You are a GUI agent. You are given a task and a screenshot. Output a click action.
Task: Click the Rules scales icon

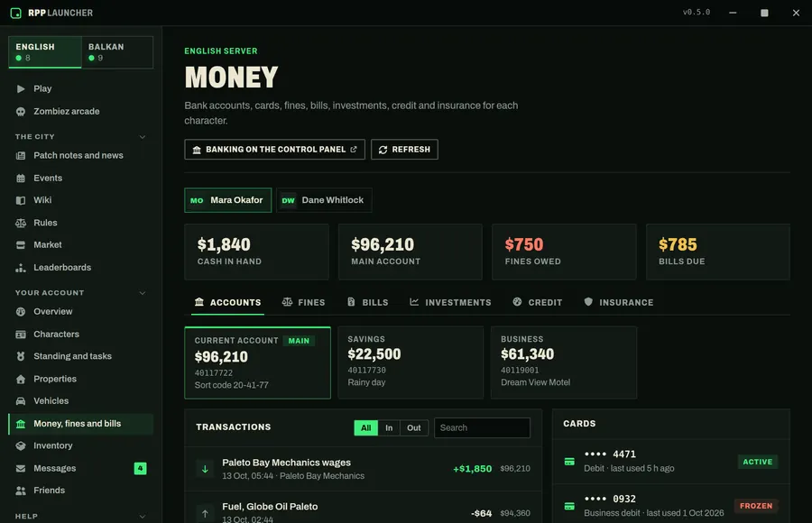coord(21,223)
